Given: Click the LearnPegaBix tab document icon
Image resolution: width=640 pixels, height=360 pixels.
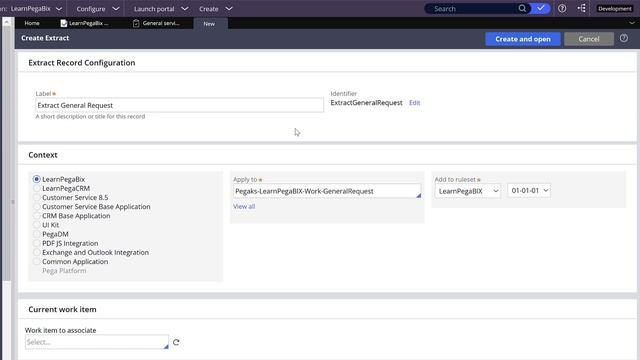Looking at the screenshot, I should coord(64,24).
